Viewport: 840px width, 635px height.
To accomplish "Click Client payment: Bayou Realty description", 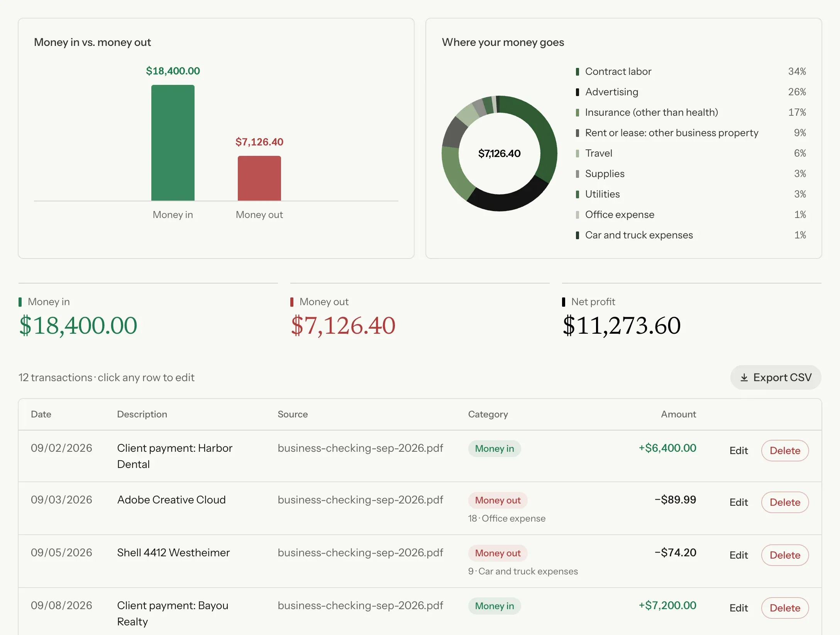I will (173, 613).
